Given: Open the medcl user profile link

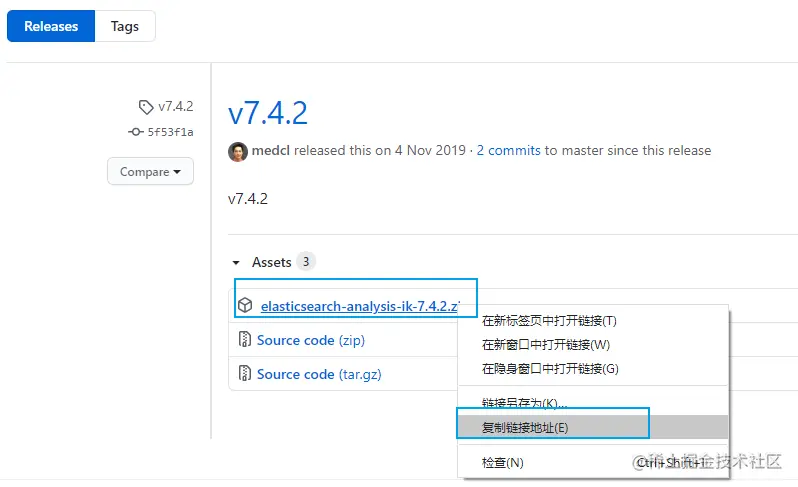Looking at the screenshot, I should (271, 150).
